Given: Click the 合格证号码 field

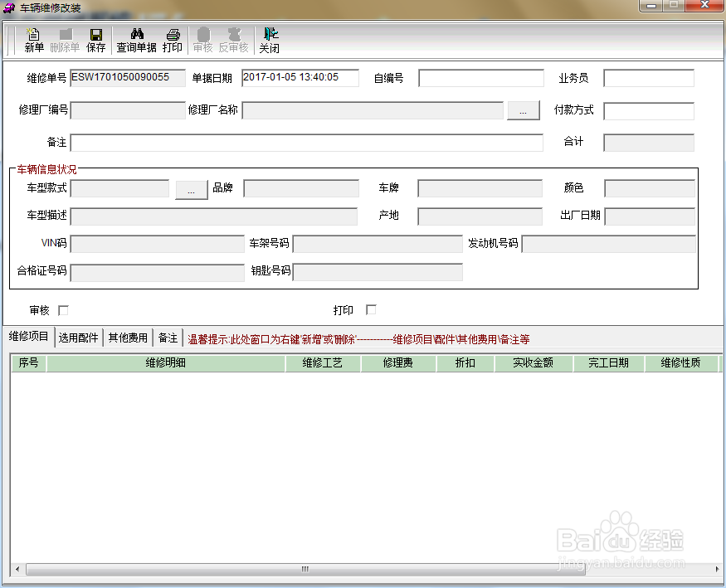Looking at the screenshot, I should click(158, 273).
